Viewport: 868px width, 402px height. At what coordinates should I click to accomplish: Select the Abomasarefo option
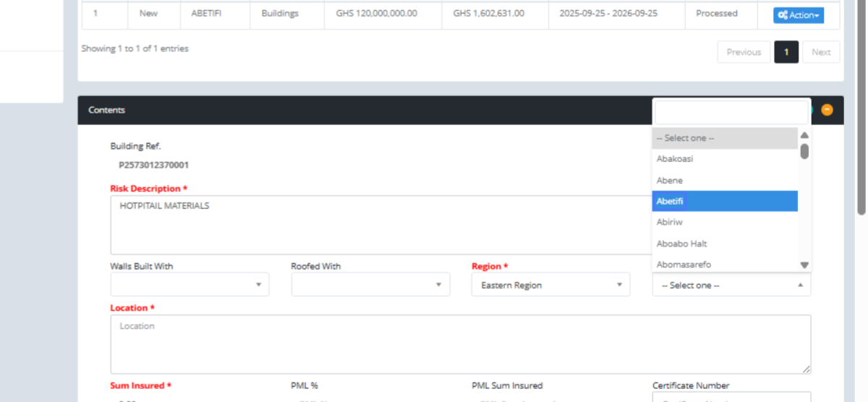pyautogui.click(x=724, y=264)
